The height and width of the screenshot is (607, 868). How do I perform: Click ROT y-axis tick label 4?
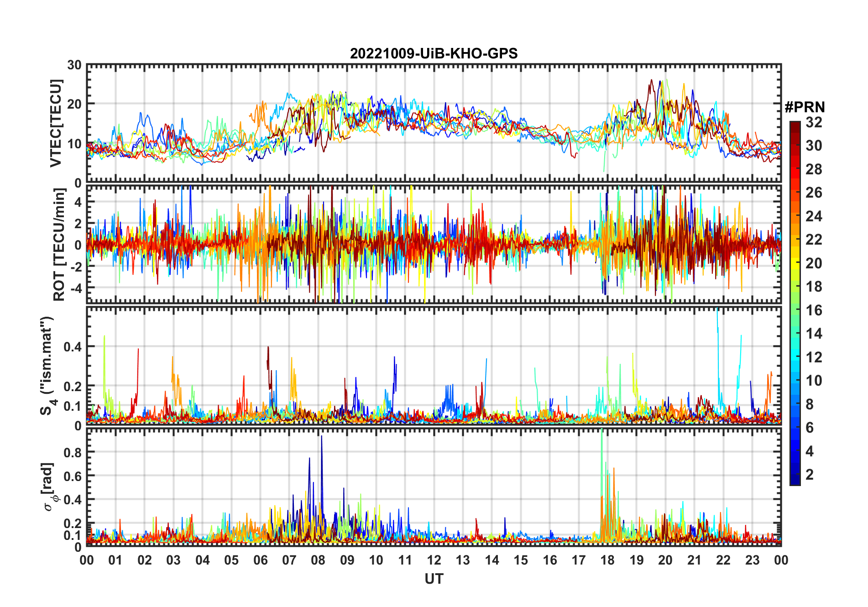pyautogui.click(x=78, y=202)
